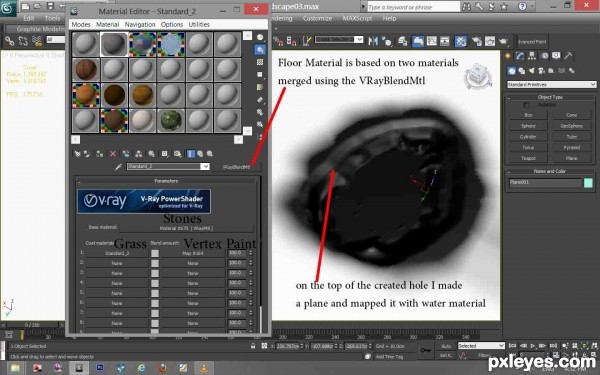This screenshot has width=600, height=375.
Task: Toggle checkered Background icon in Material Editor
Action: pos(260,62)
